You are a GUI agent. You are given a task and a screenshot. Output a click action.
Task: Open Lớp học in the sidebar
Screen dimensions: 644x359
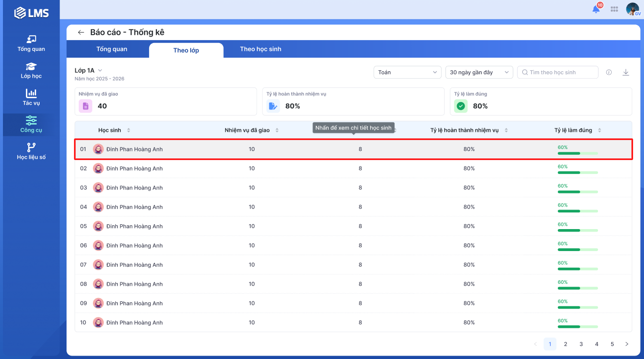coord(31,70)
